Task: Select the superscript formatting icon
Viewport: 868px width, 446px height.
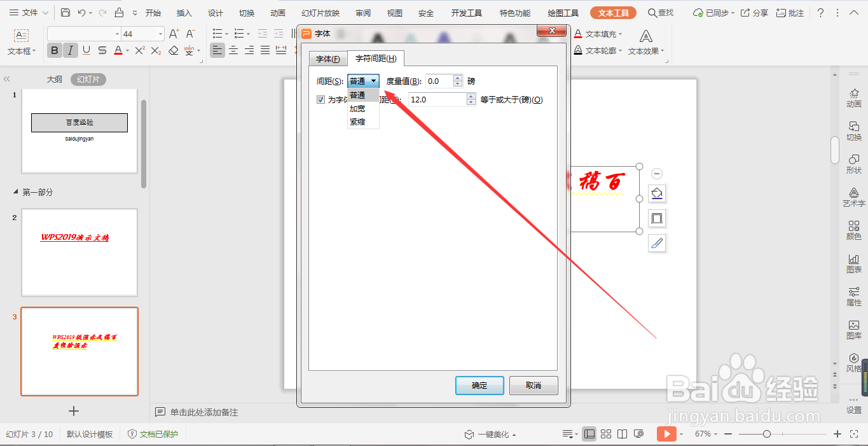Action: click(x=138, y=50)
